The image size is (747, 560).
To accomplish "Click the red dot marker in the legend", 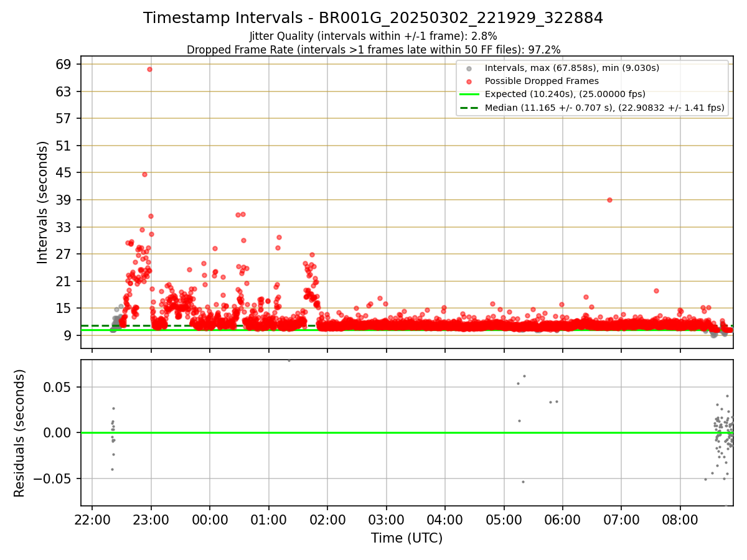I will point(468,81).
